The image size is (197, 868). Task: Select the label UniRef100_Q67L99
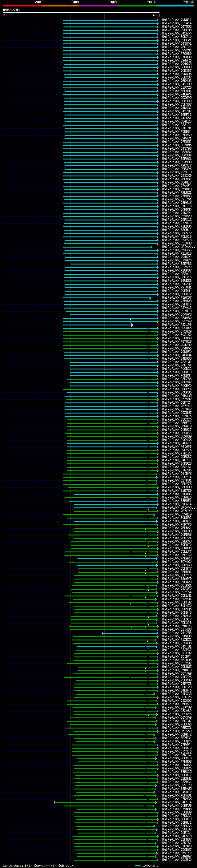(x=176, y=511)
